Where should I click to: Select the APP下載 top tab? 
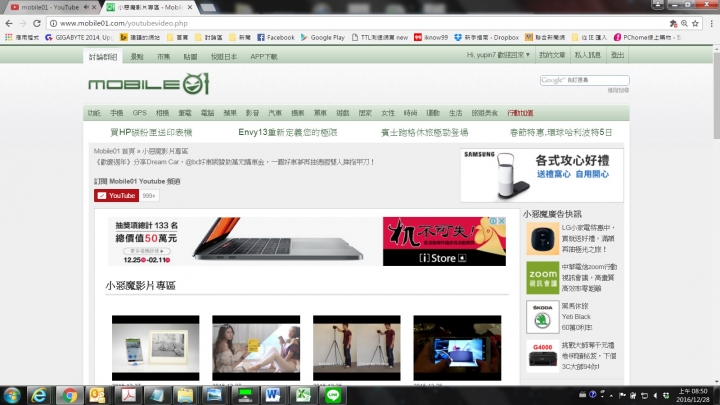264,57
